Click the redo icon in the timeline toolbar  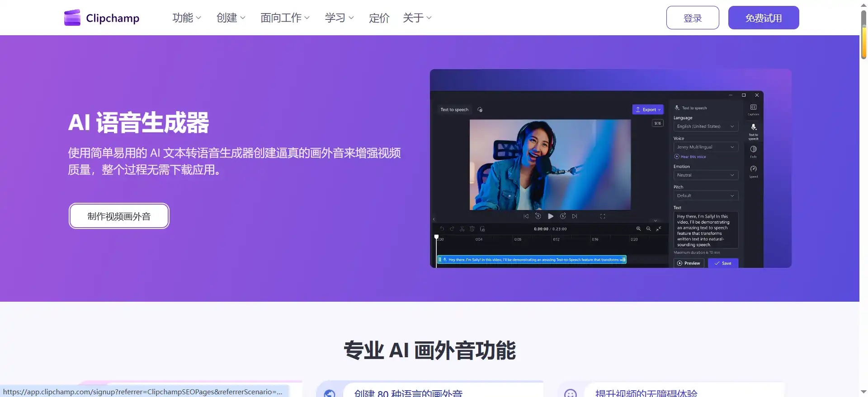click(x=452, y=229)
